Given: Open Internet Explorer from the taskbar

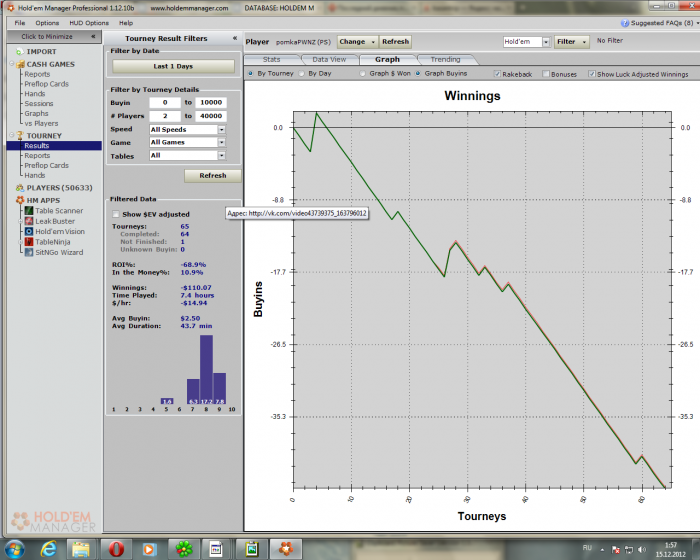Looking at the screenshot, I should click(47, 548).
